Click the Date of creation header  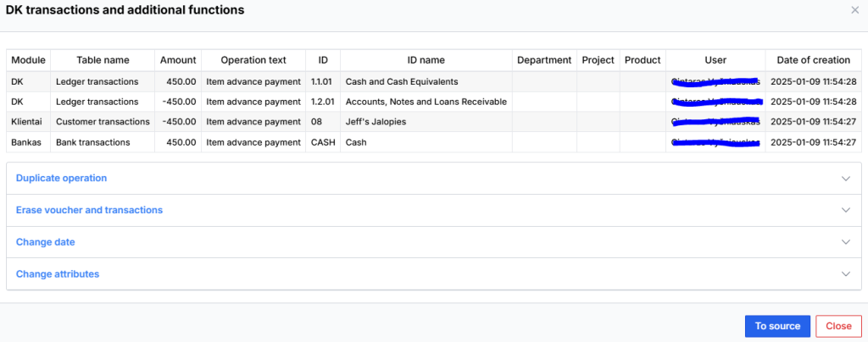coord(813,60)
